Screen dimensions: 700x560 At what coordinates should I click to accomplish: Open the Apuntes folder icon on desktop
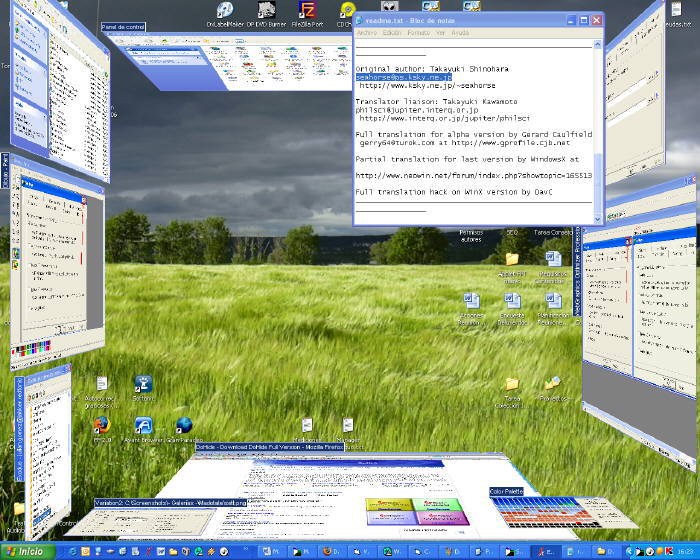click(x=512, y=259)
